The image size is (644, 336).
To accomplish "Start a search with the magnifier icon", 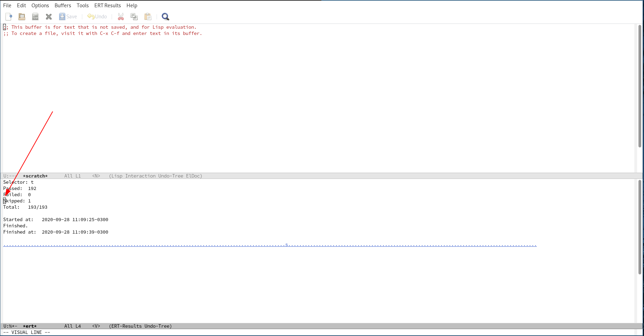I will [165, 16].
